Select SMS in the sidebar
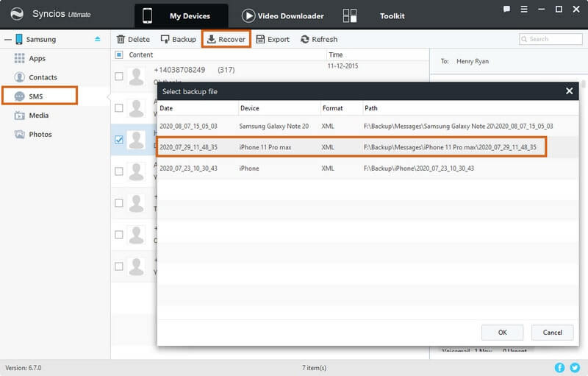This screenshot has height=376, width=588. 40,96
